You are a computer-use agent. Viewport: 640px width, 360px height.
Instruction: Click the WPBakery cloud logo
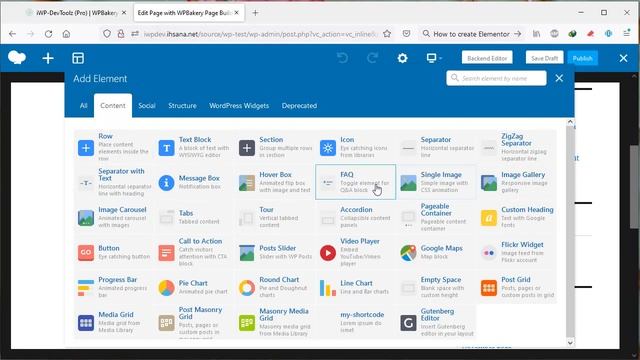coord(17,58)
